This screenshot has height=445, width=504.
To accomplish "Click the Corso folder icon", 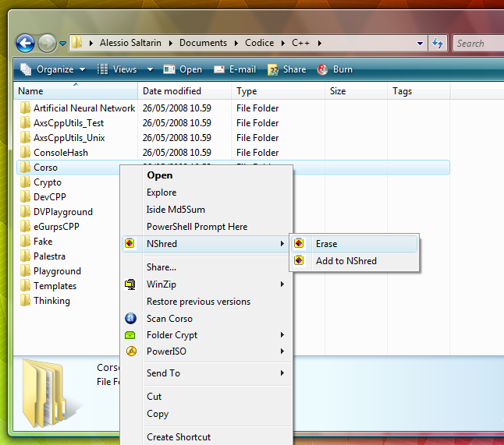I will pos(25,168).
